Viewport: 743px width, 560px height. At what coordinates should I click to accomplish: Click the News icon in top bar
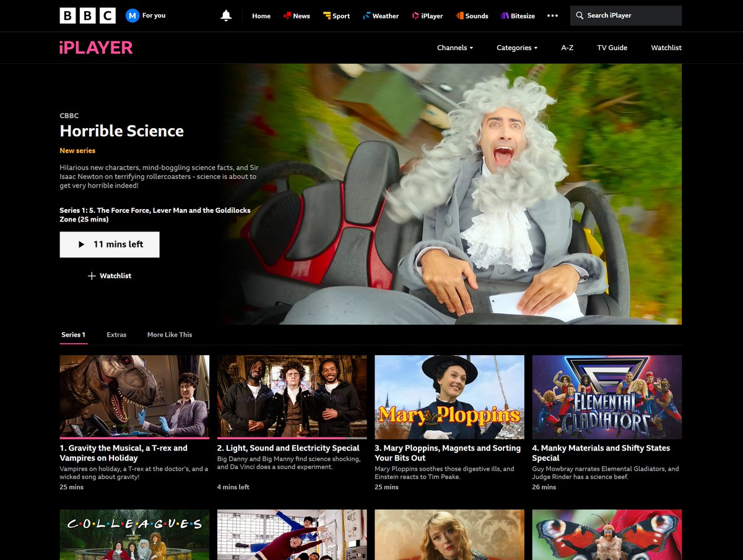[x=287, y=15]
